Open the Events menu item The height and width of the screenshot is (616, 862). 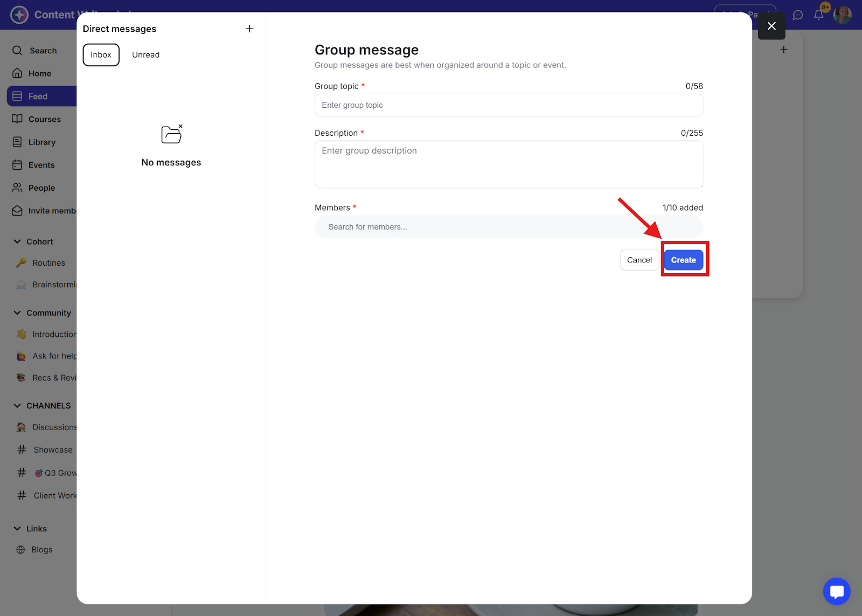[x=41, y=165]
